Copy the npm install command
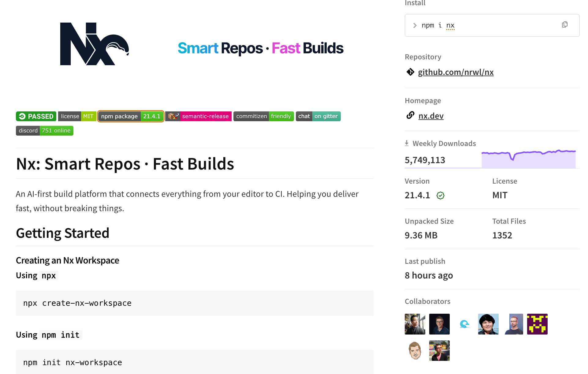Viewport: 588px width, 374px height. coord(565,25)
